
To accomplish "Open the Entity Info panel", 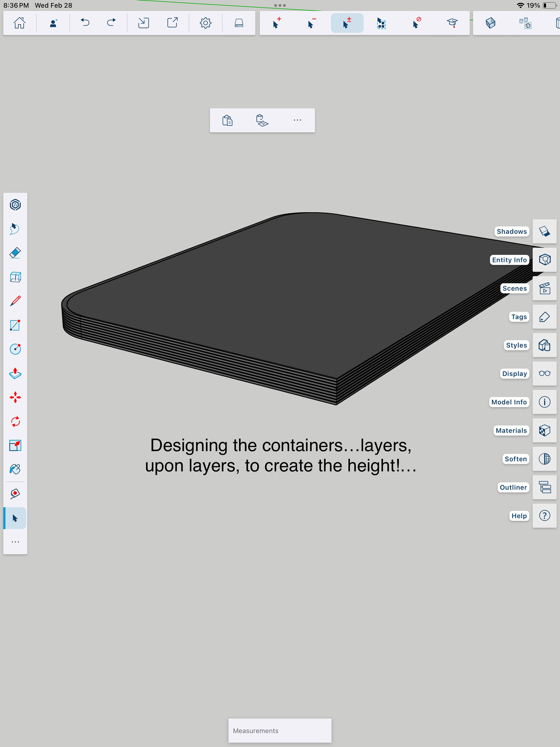I will pyautogui.click(x=544, y=260).
